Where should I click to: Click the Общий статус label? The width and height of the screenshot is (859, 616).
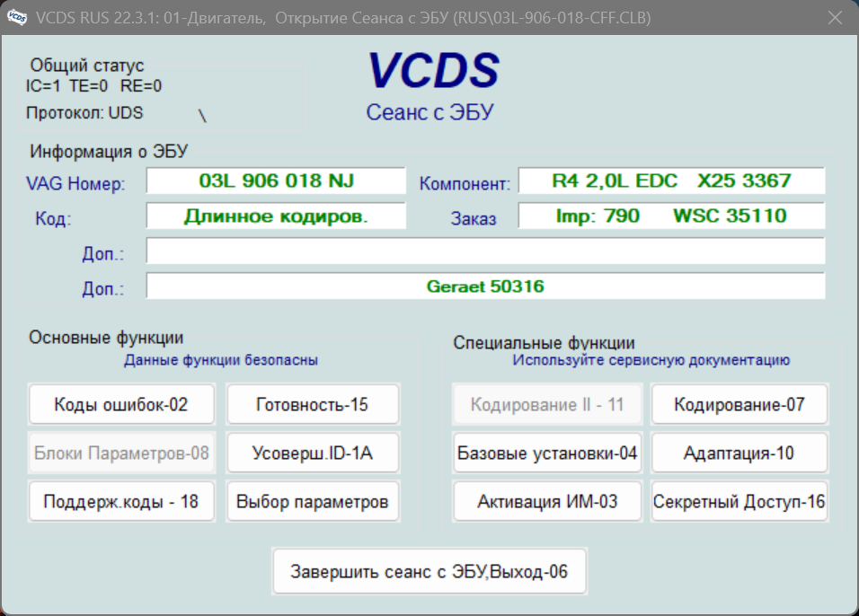(x=86, y=66)
